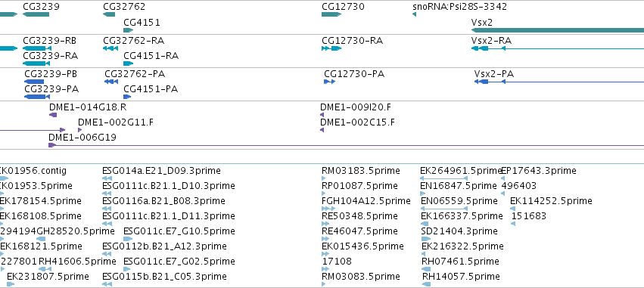Select the snoRNA:Psi28S-3342 small arrow
644x288 pixels.
click(414, 14)
